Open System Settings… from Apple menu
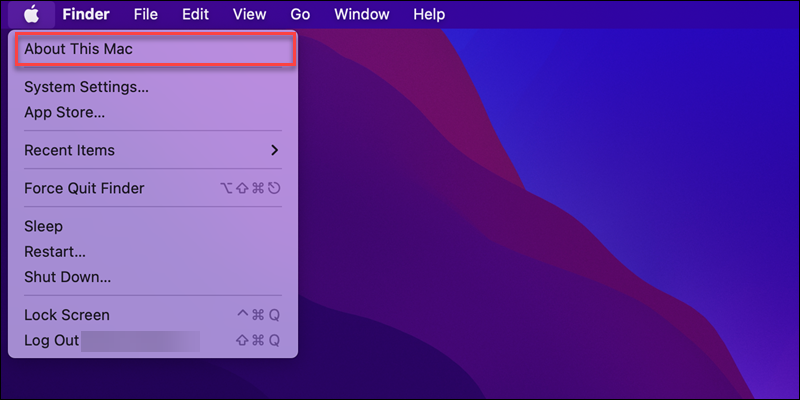This screenshot has height=400, width=800. [x=154, y=87]
